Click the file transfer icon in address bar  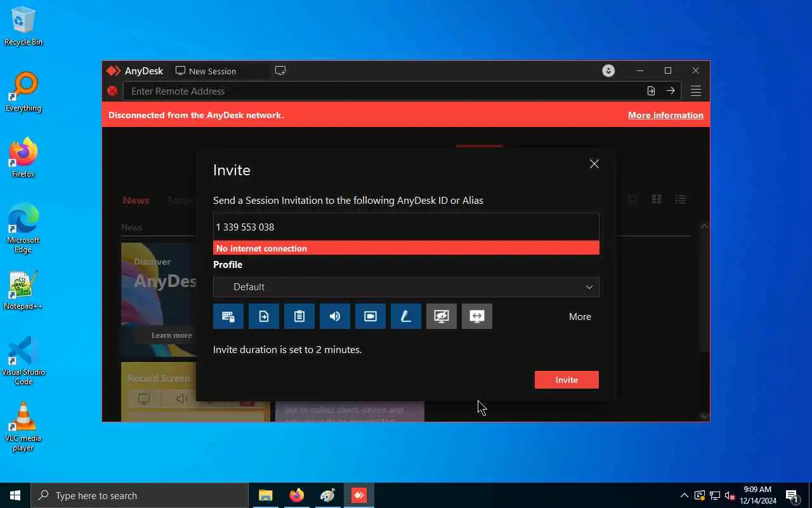click(651, 91)
